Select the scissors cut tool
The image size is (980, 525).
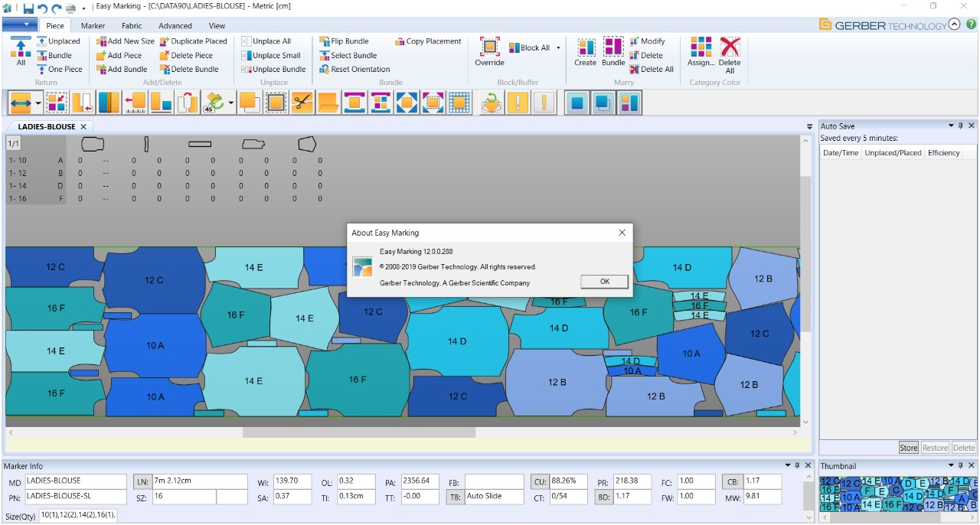pos(302,103)
